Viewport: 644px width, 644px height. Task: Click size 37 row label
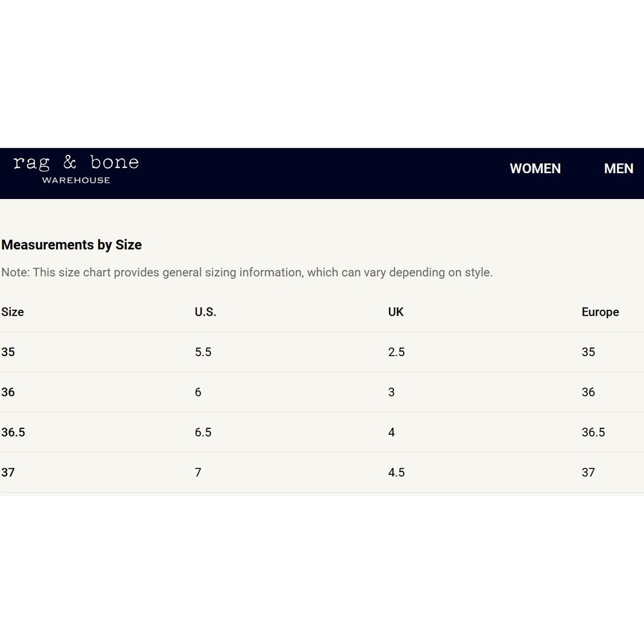(8, 472)
